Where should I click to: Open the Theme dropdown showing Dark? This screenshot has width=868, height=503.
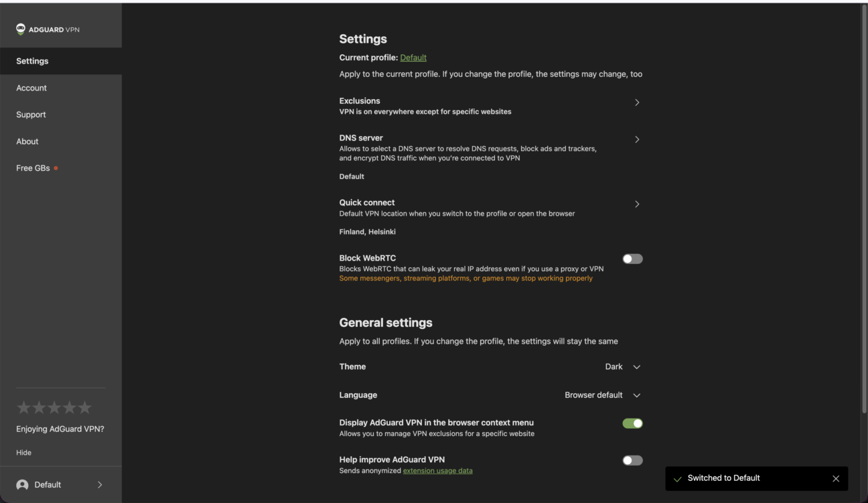point(623,367)
